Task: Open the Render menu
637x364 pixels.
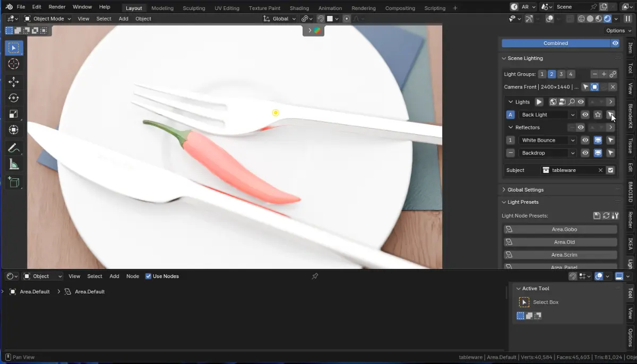Action: pos(57,7)
